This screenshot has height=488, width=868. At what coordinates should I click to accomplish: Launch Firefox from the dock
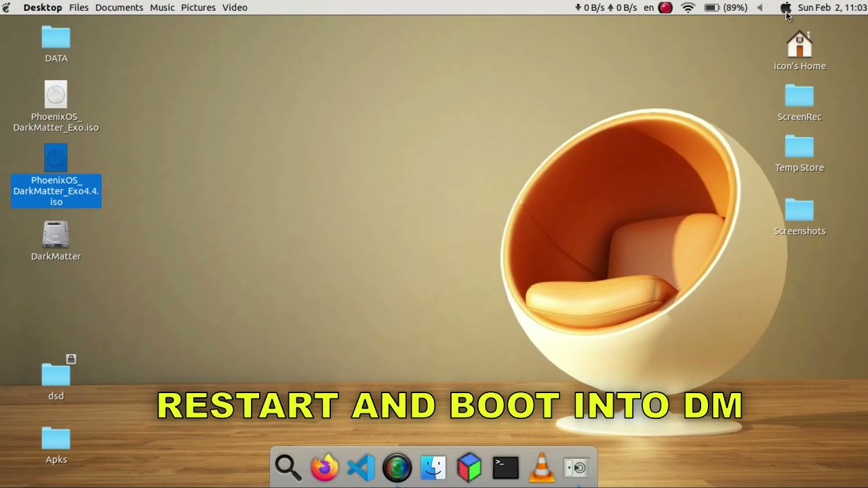click(324, 468)
